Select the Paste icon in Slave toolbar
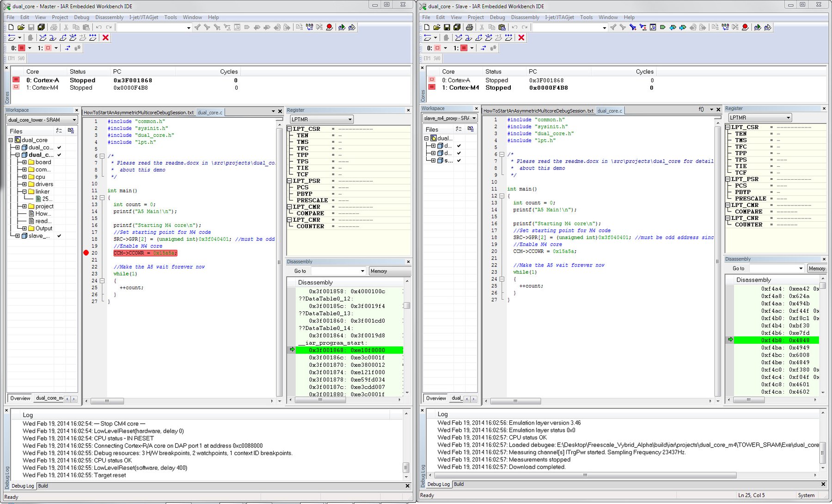Screen dimensions: 832x504 pyautogui.click(x=502, y=27)
